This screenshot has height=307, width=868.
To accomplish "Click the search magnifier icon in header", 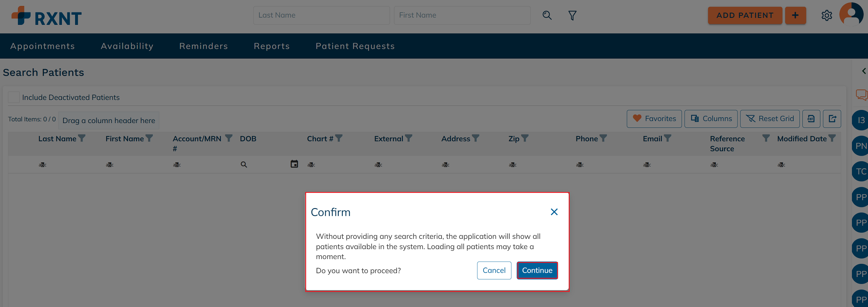I will [547, 15].
